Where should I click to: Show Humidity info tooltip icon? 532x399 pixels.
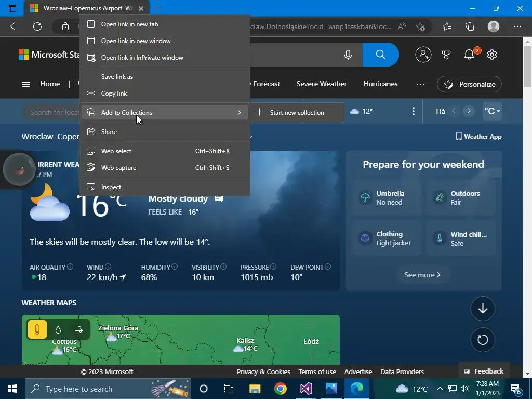tap(175, 267)
